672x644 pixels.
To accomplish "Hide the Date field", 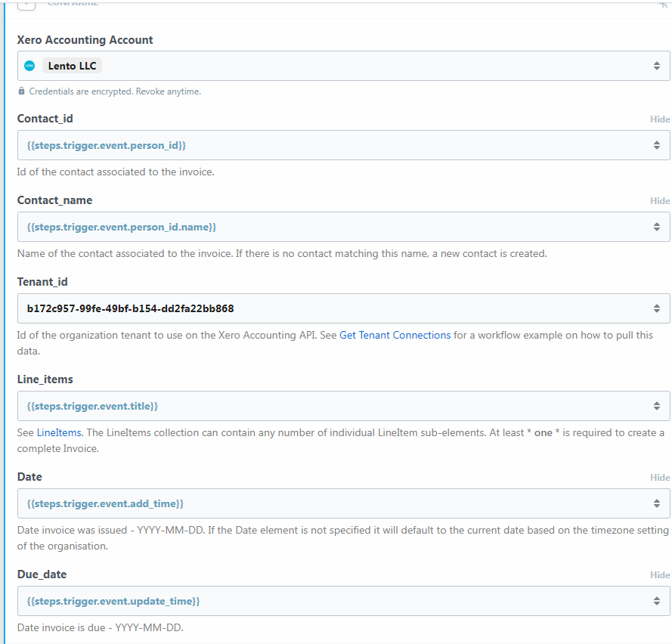I will tap(660, 477).
